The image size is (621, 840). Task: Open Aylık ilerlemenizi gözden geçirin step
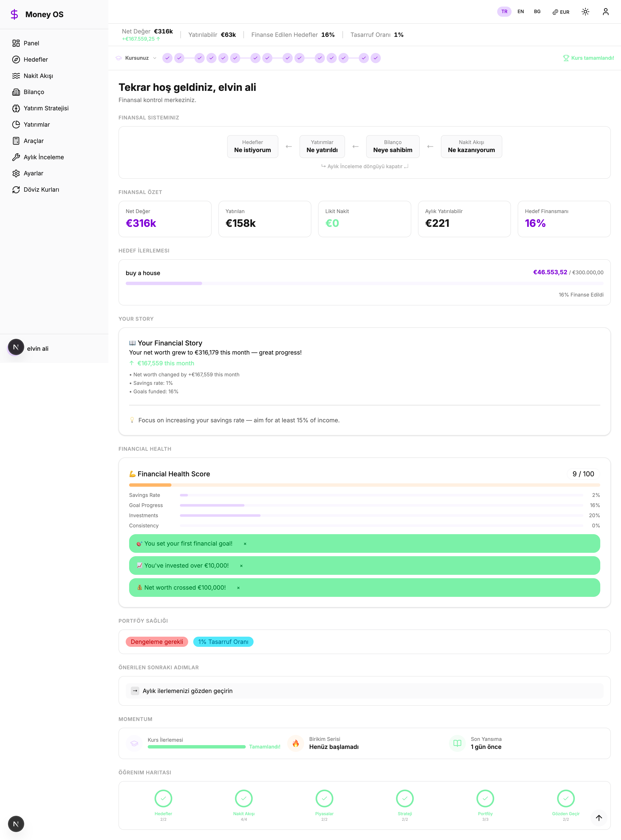365,691
